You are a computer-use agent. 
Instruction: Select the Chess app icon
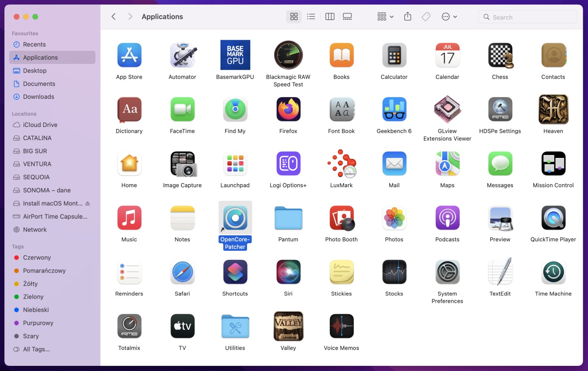(x=500, y=55)
